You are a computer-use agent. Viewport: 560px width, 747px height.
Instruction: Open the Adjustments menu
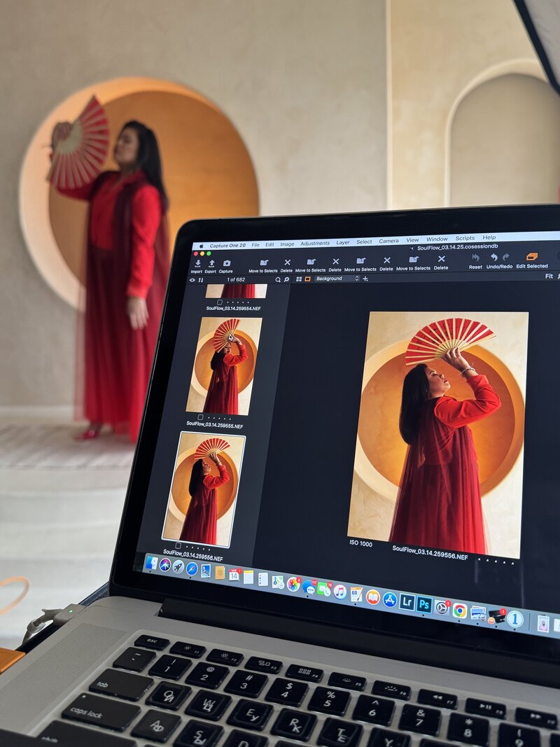tap(314, 244)
